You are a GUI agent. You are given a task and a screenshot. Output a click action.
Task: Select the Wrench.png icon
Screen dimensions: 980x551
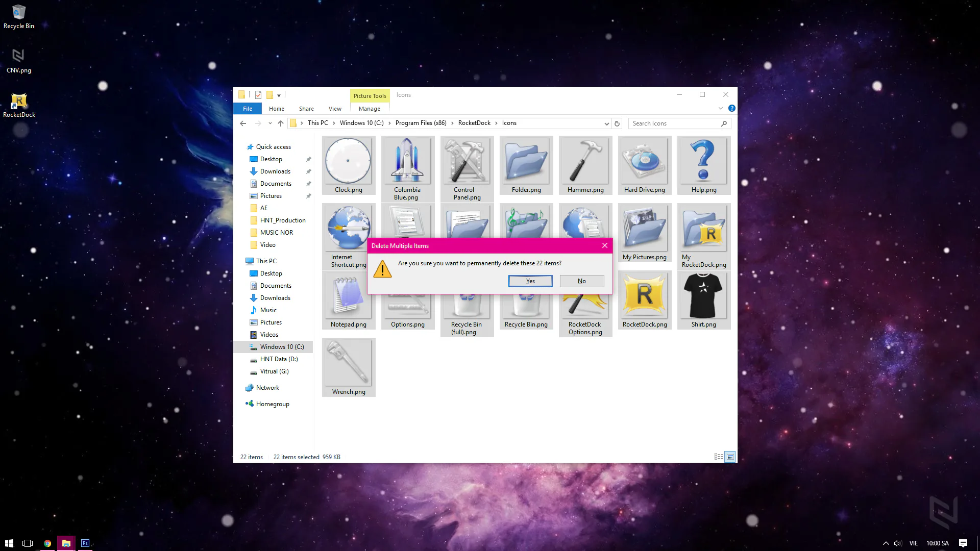(x=349, y=367)
